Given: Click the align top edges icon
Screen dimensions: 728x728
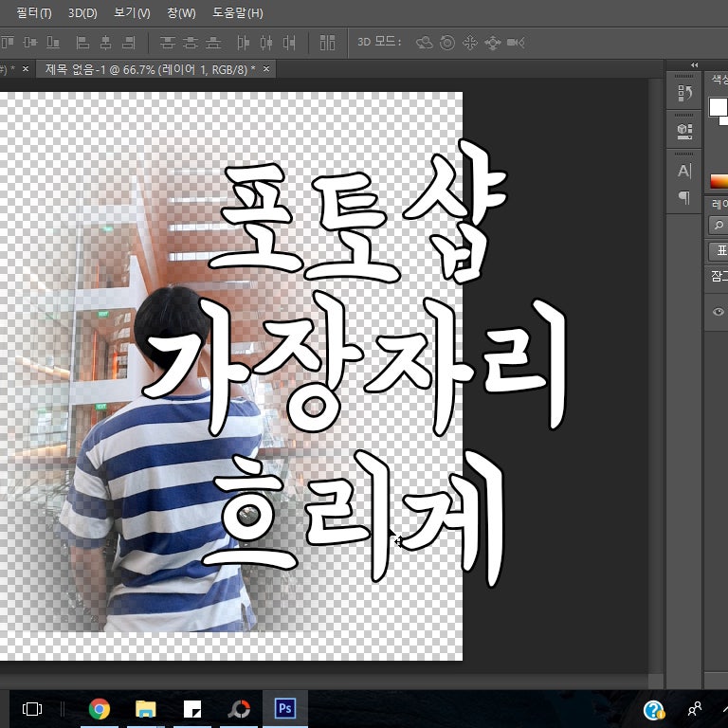Looking at the screenshot, I should pyautogui.click(x=7, y=43).
